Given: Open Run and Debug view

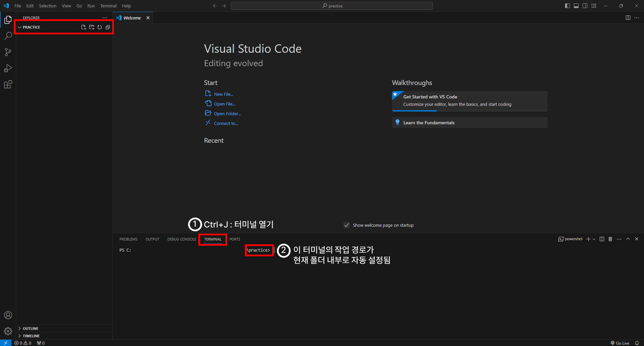Looking at the screenshot, I should (x=8, y=68).
